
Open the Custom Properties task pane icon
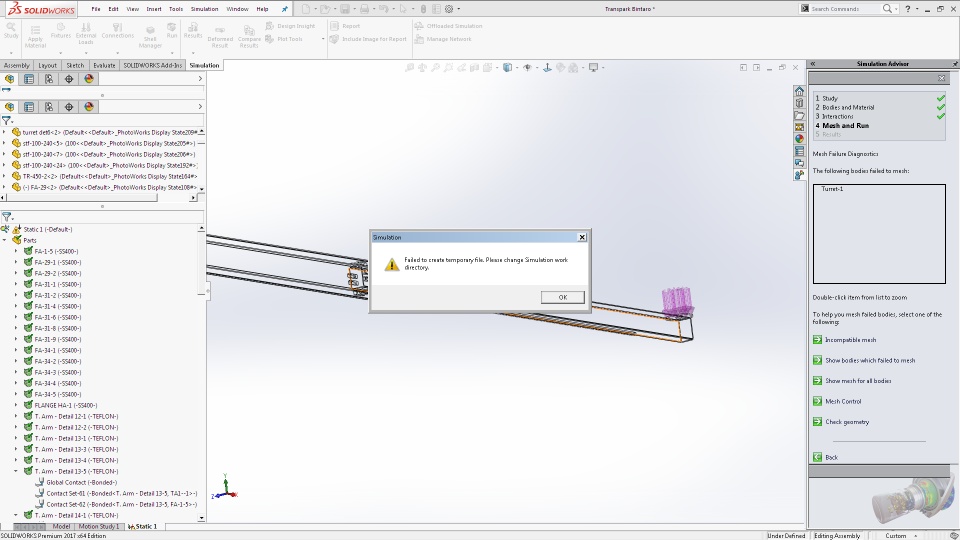click(x=799, y=151)
